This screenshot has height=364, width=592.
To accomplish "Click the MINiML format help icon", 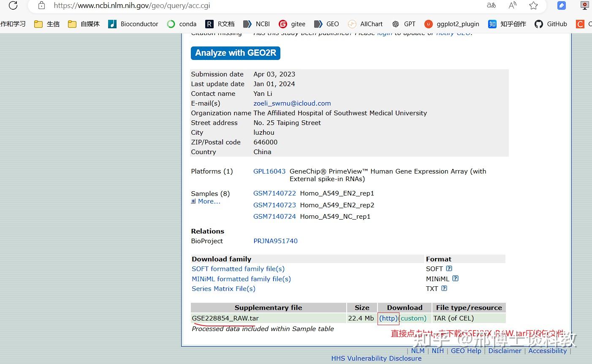I will coord(455,279).
